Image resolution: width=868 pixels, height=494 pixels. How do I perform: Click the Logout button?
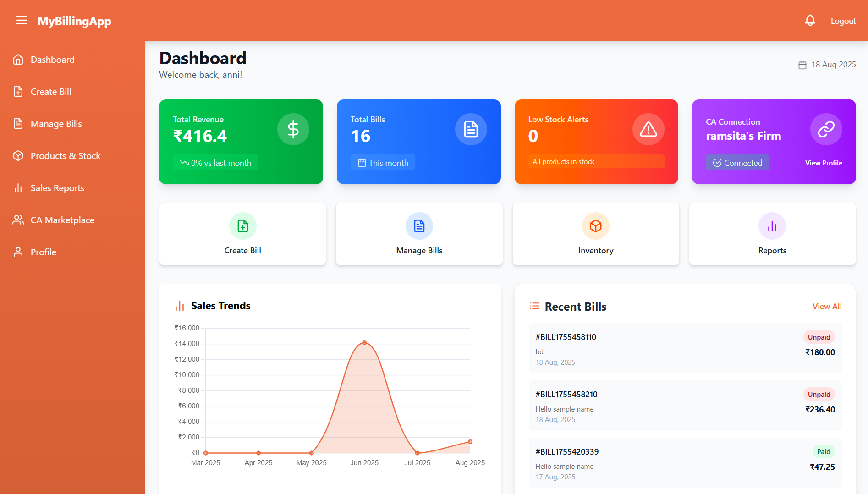843,21
